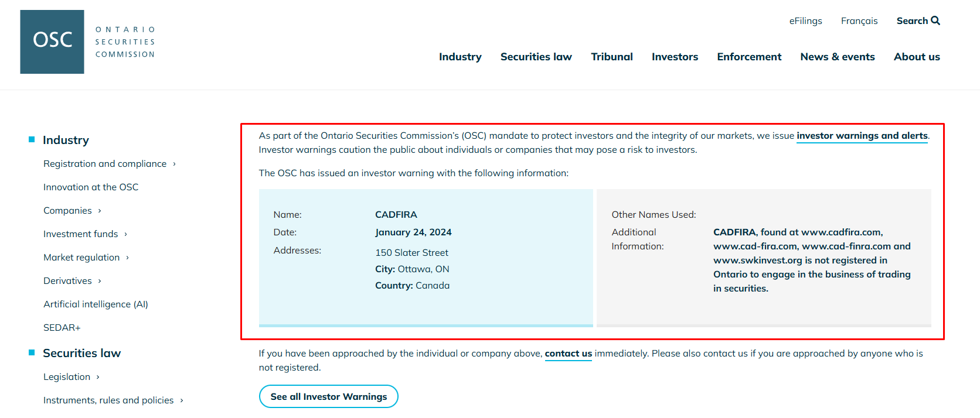
Task: Open the eFilings link
Action: pos(805,21)
